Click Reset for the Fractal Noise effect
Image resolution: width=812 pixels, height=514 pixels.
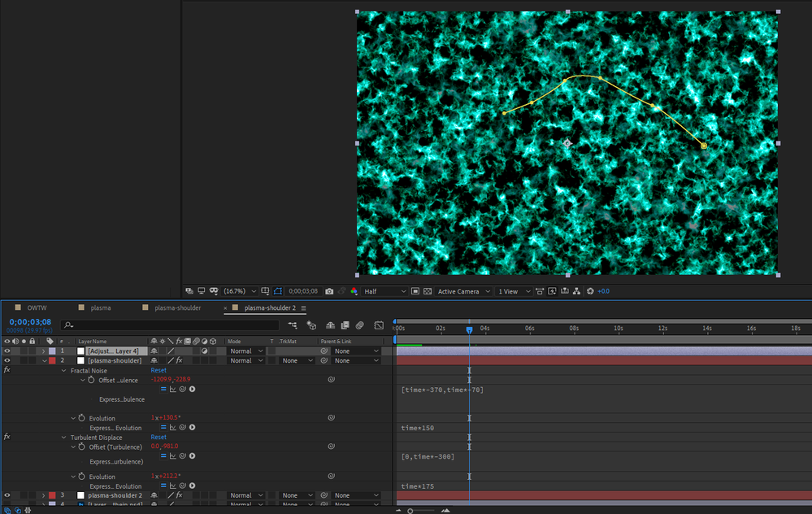point(158,370)
